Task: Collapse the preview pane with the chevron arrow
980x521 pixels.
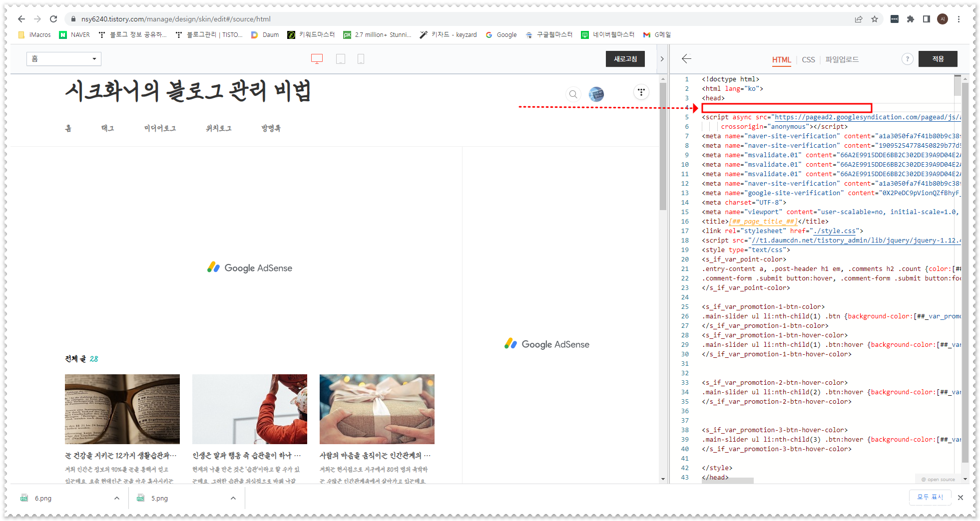Action: [x=662, y=59]
